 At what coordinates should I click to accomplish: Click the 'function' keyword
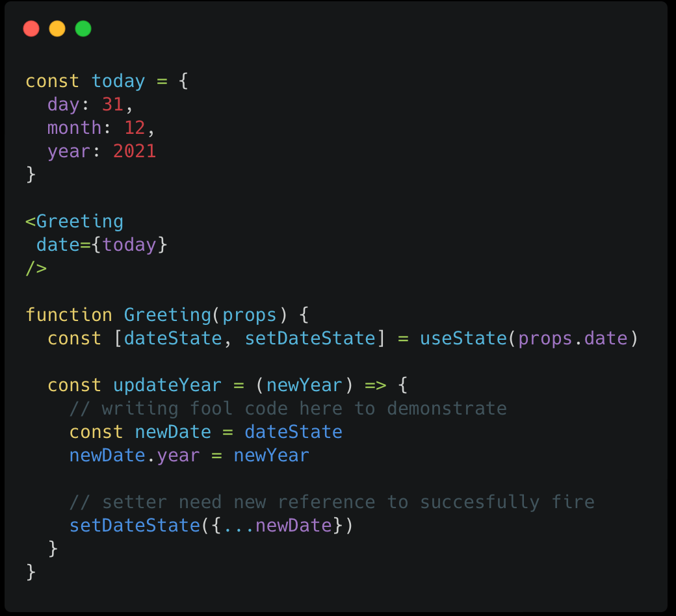(x=69, y=315)
